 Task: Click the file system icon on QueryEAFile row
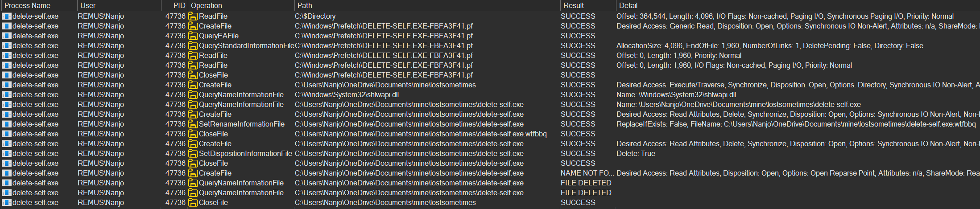point(193,36)
